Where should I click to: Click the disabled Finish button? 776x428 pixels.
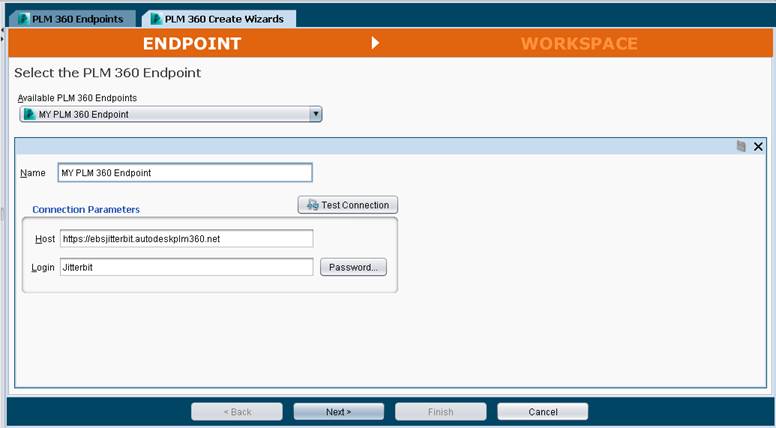click(440, 412)
